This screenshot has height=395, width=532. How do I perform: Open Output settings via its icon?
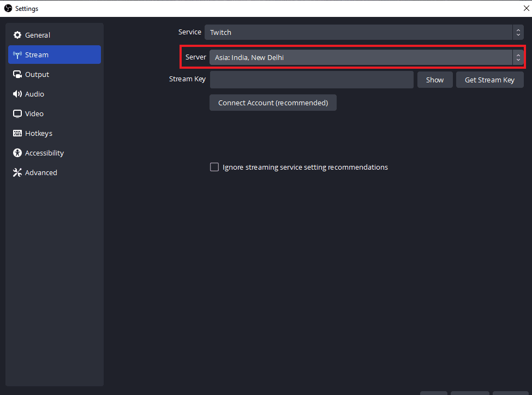point(17,74)
